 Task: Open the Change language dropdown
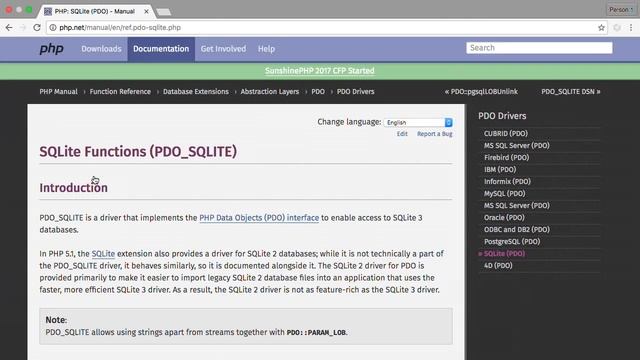pyautogui.click(x=418, y=122)
